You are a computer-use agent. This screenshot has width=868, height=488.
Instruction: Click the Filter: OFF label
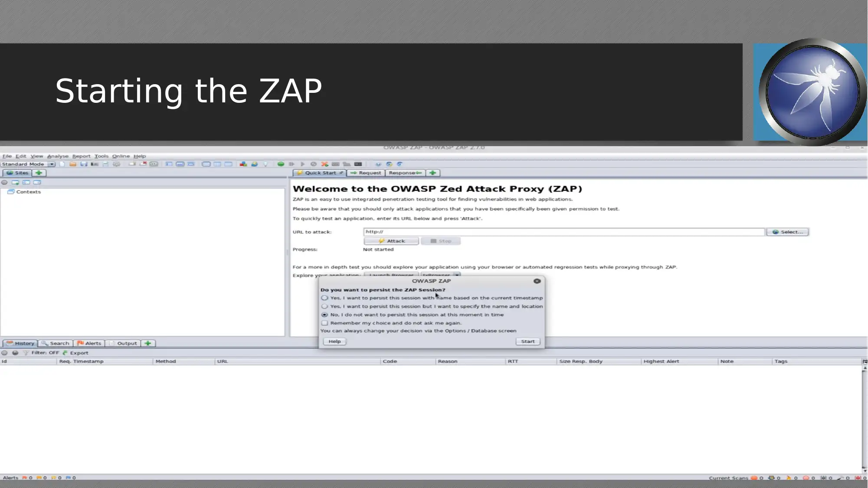click(x=45, y=353)
